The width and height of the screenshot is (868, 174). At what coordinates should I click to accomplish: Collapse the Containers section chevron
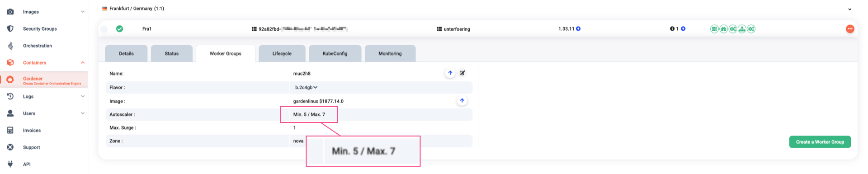[82, 62]
